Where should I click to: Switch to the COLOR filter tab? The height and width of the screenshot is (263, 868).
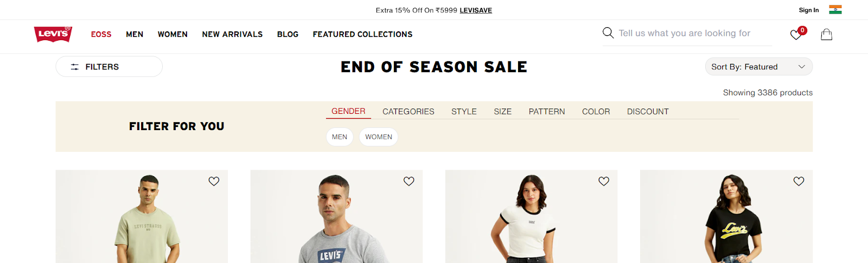[x=596, y=112]
